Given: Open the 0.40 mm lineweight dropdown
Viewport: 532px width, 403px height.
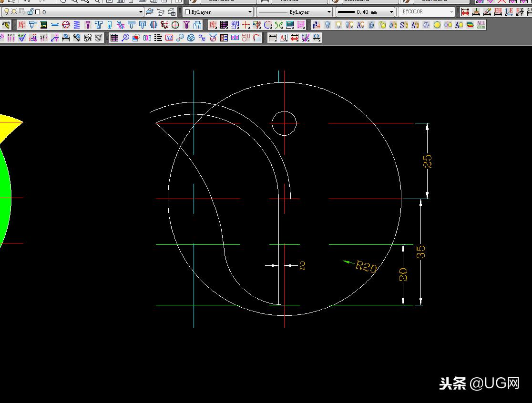Looking at the screenshot, I should 391,12.
